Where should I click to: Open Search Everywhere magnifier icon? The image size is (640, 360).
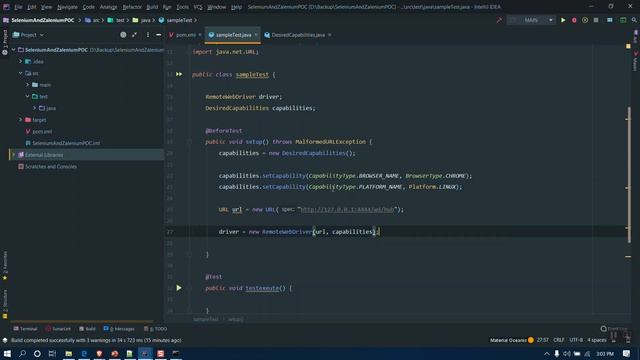tap(634, 20)
